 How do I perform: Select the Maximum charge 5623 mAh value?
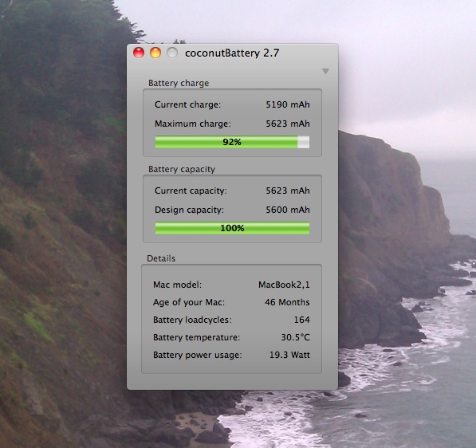[288, 124]
